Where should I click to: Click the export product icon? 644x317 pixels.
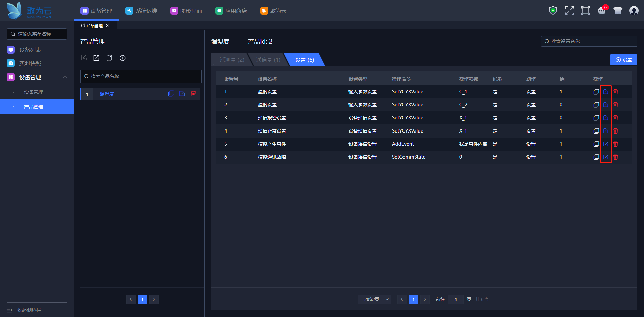pos(96,58)
